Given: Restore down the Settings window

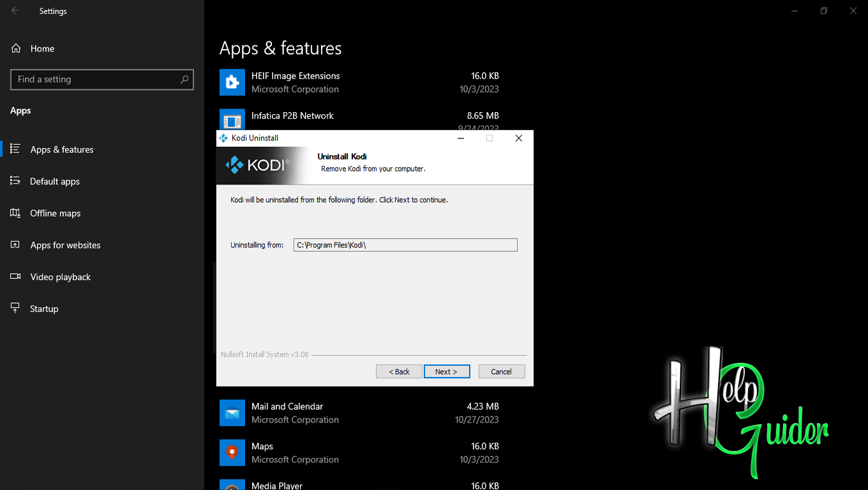Looking at the screenshot, I should tap(824, 11).
